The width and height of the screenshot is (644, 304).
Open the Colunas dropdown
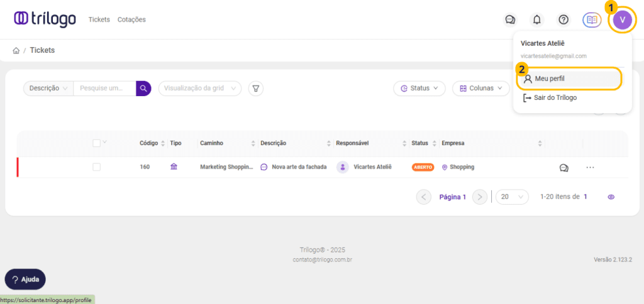480,89
